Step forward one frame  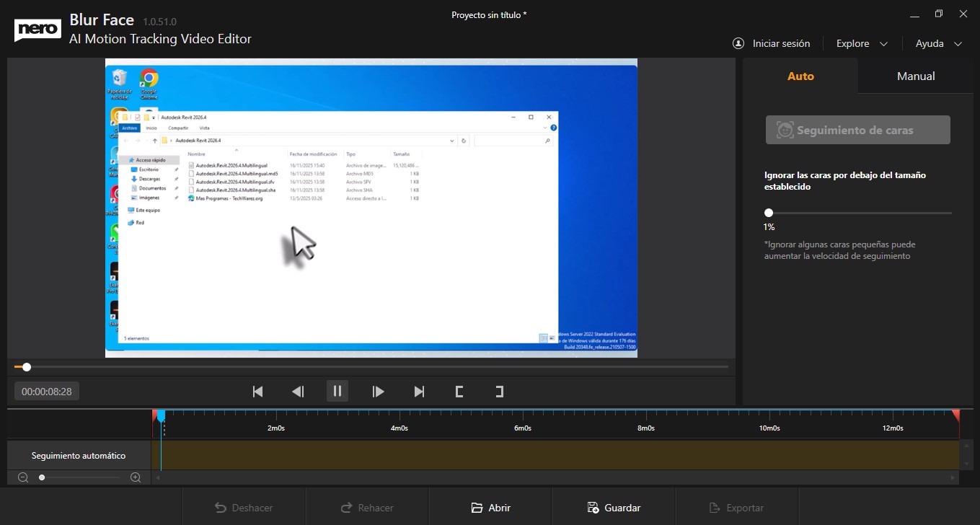coord(378,391)
